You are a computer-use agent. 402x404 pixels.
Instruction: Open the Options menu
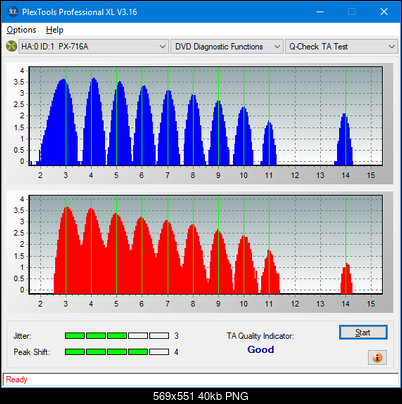coord(21,30)
